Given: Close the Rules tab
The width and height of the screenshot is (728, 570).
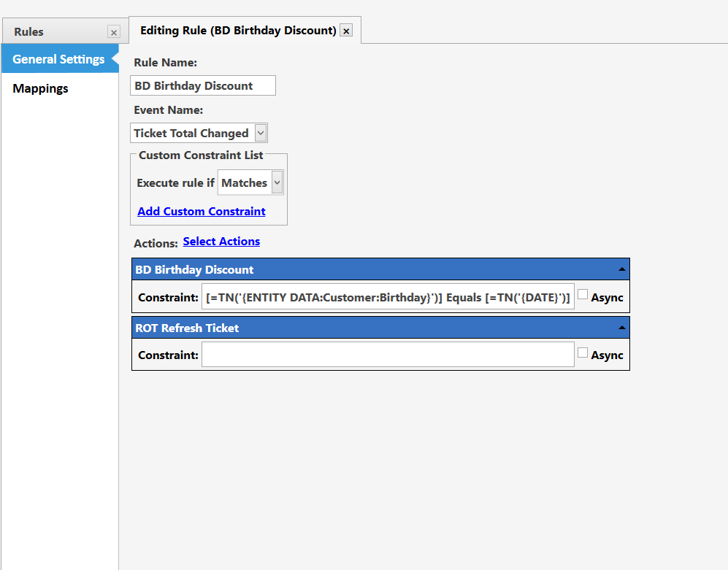Looking at the screenshot, I should pyautogui.click(x=114, y=32).
